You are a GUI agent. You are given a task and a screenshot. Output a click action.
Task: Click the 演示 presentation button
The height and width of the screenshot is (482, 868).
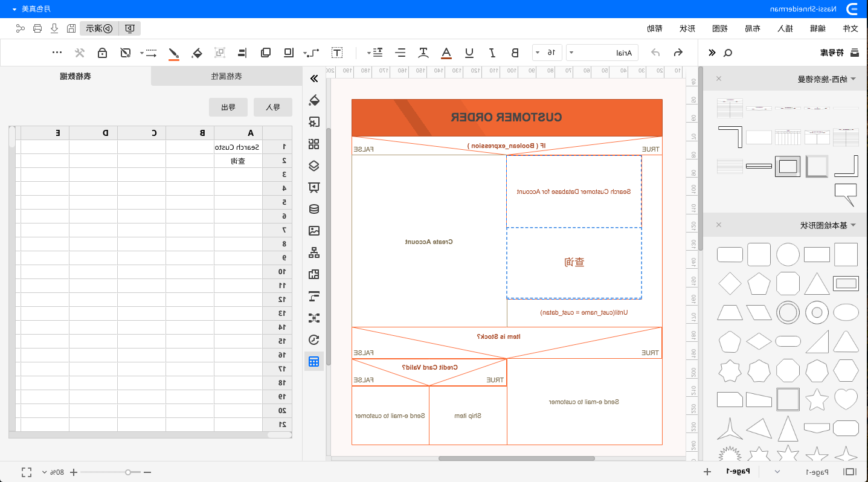pyautogui.click(x=98, y=28)
